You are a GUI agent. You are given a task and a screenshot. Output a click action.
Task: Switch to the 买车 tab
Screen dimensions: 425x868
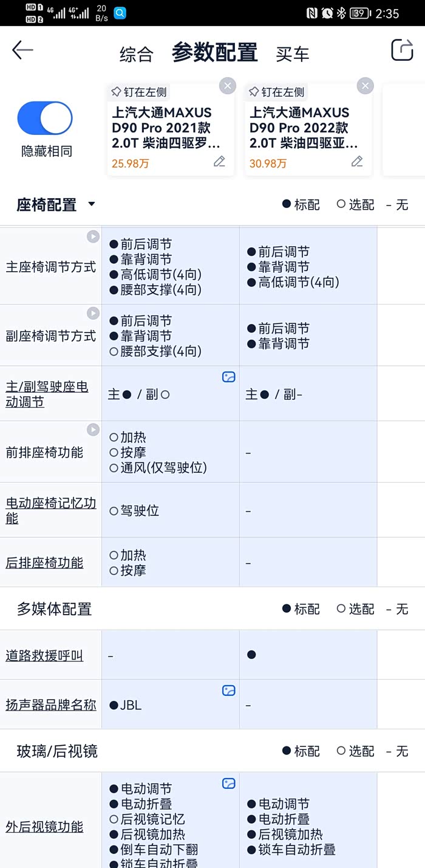coord(292,54)
